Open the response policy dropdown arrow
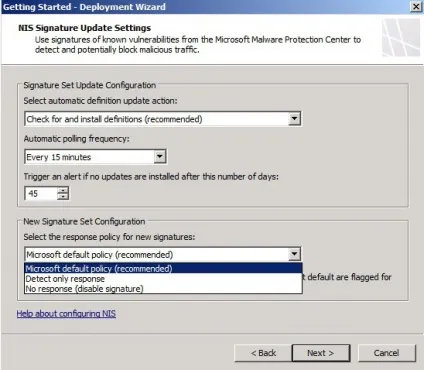Screen dimensions: 424x370 point(294,254)
